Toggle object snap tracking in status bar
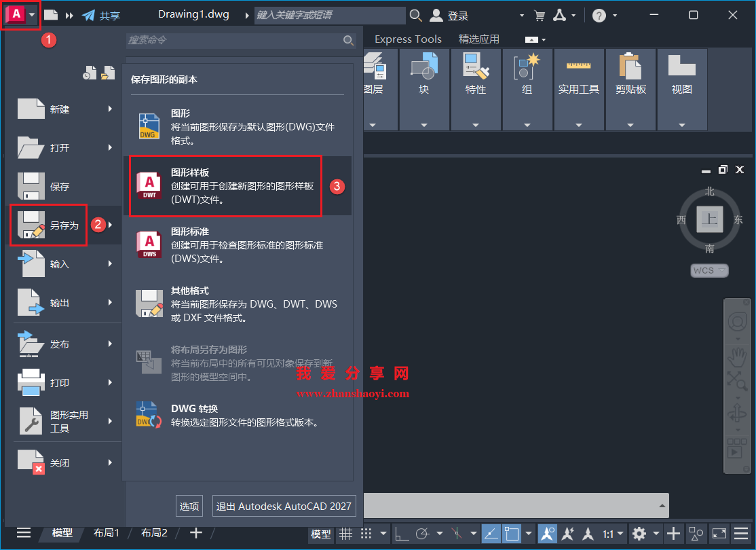 pos(491,534)
